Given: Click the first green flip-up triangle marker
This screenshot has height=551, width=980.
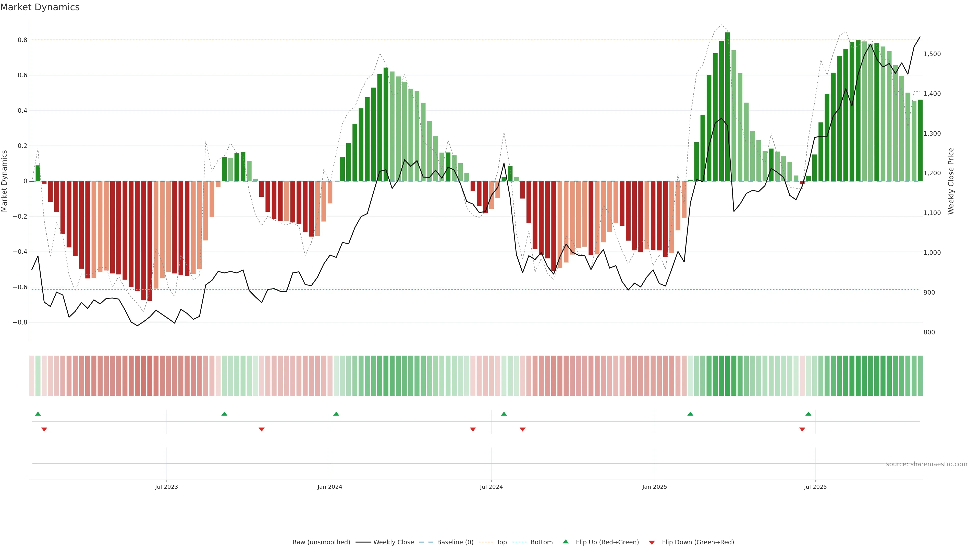Looking at the screenshot, I should coord(38,414).
